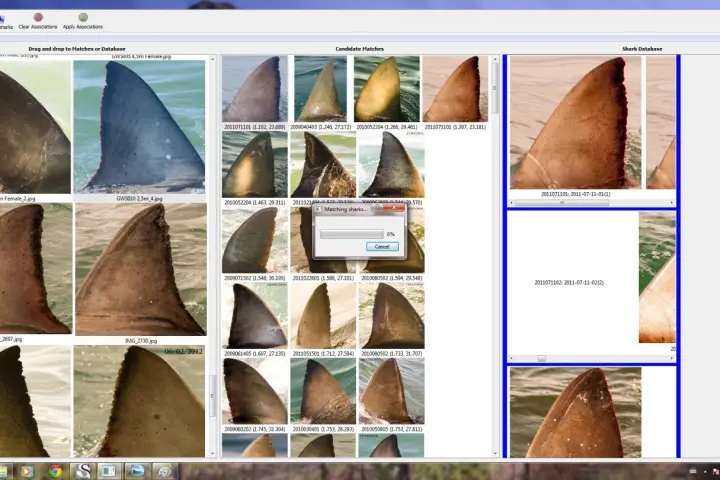This screenshot has width=720, height=480.
Task: Click the Matching sharks dialog title icon
Action: point(319,209)
